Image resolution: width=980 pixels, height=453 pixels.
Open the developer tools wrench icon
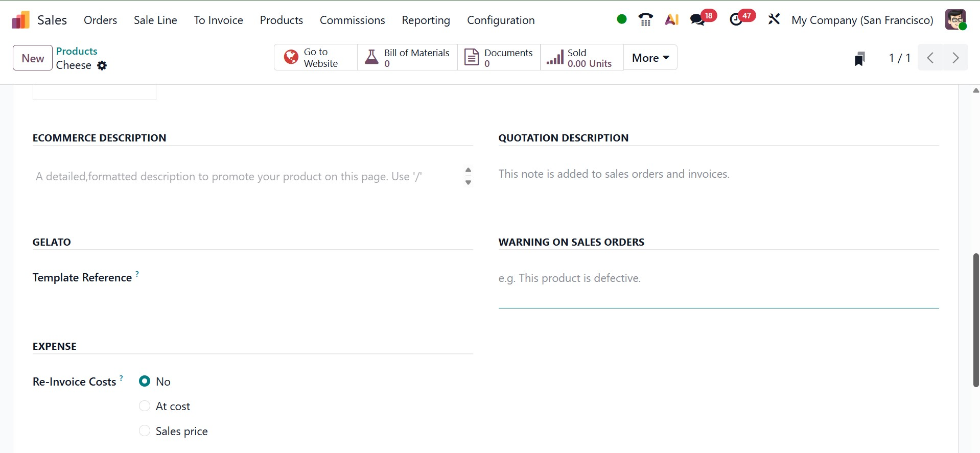click(774, 20)
